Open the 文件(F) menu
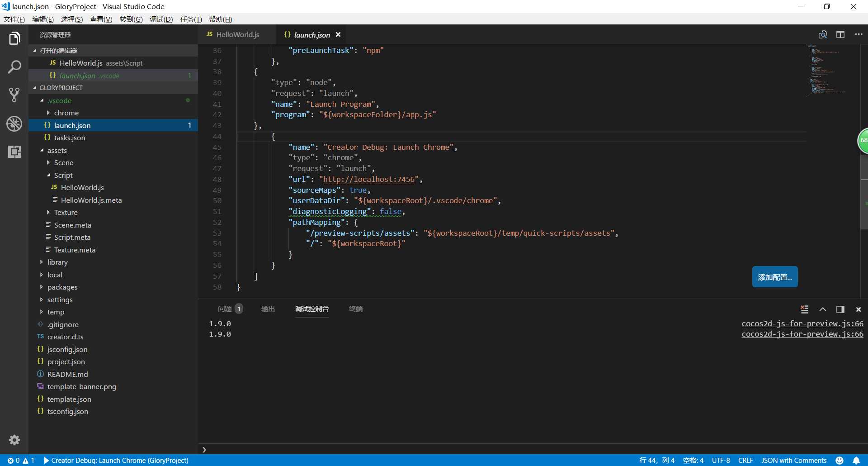Viewport: 868px width, 466px height. point(14,19)
